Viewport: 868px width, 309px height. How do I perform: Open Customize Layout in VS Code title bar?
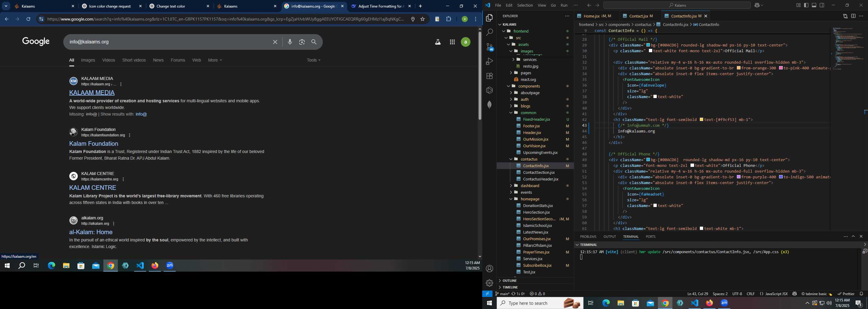coord(798,5)
